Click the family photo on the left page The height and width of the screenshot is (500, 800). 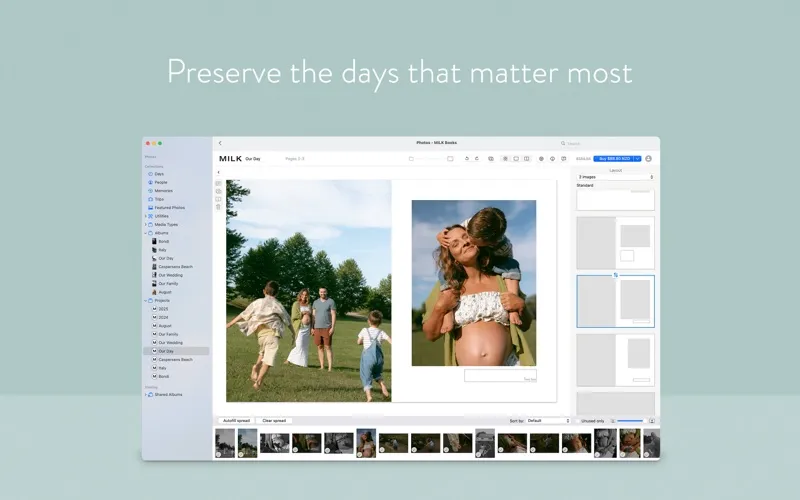pyautogui.click(x=309, y=291)
